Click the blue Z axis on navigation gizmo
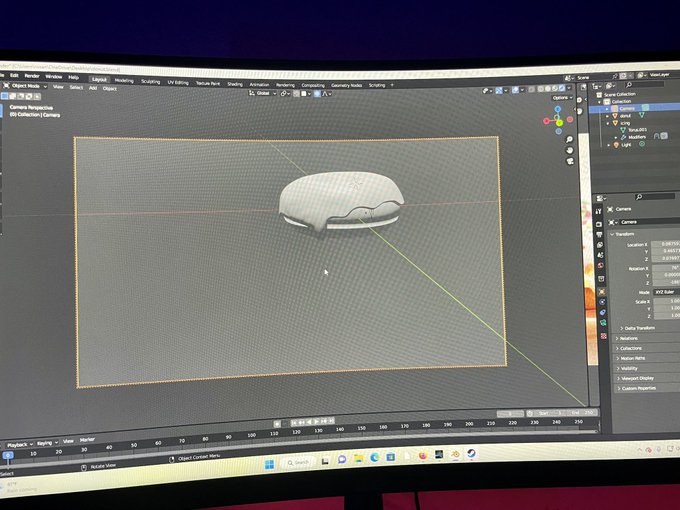The image size is (680, 510). coord(558,109)
